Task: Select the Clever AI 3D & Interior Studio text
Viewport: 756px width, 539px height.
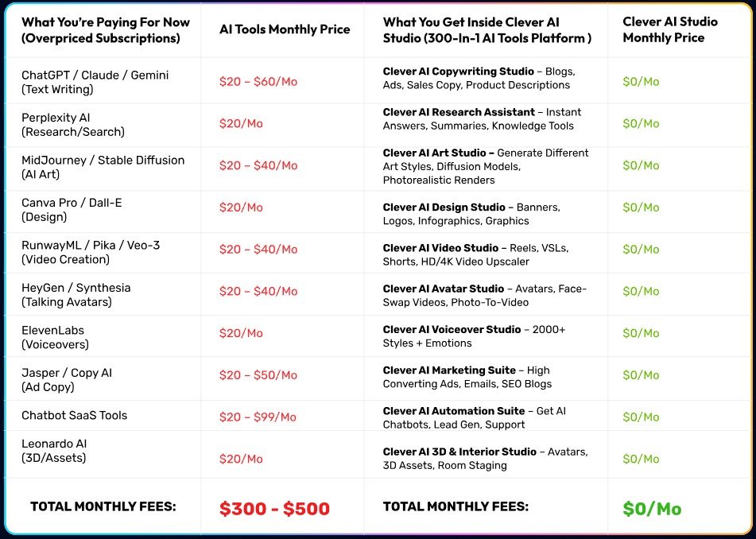Action: coord(485,459)
